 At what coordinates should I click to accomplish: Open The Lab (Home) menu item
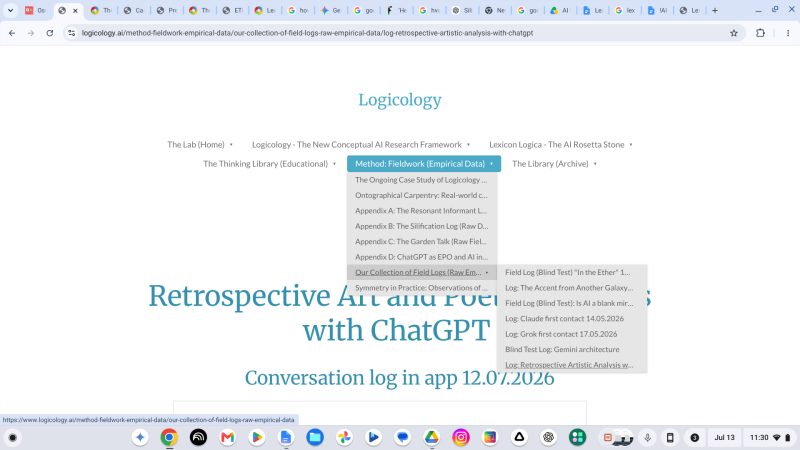point(195,145)
